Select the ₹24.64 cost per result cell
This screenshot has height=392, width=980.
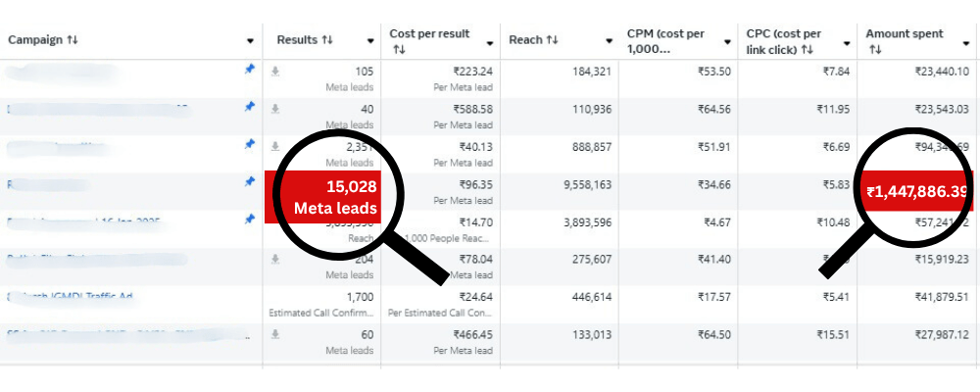pos(475,297)
